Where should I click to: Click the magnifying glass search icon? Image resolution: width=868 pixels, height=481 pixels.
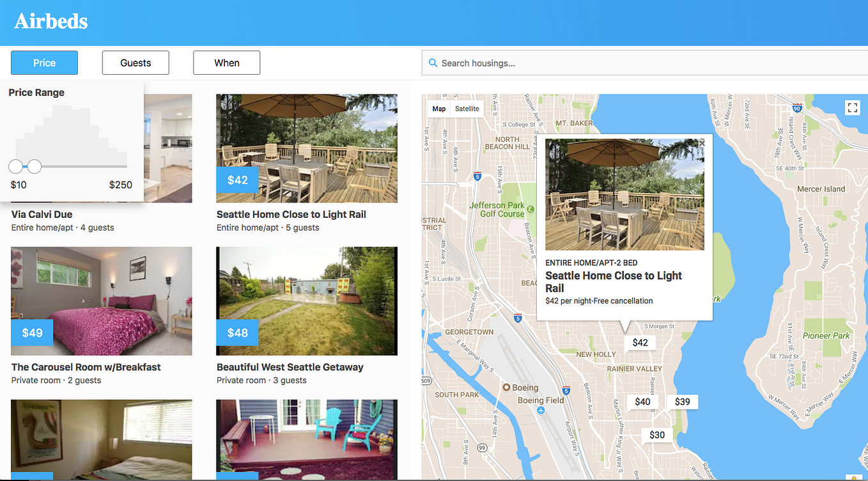(433, 63)
